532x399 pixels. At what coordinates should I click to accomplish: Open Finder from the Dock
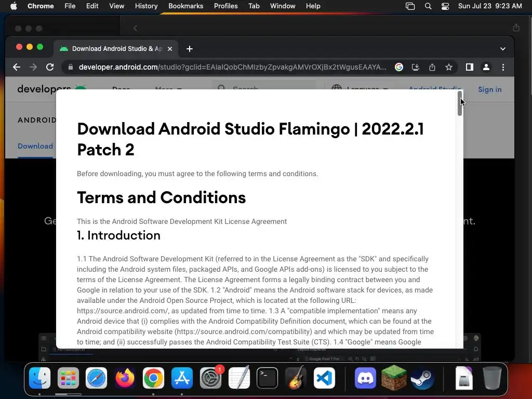tap(39, 378)
